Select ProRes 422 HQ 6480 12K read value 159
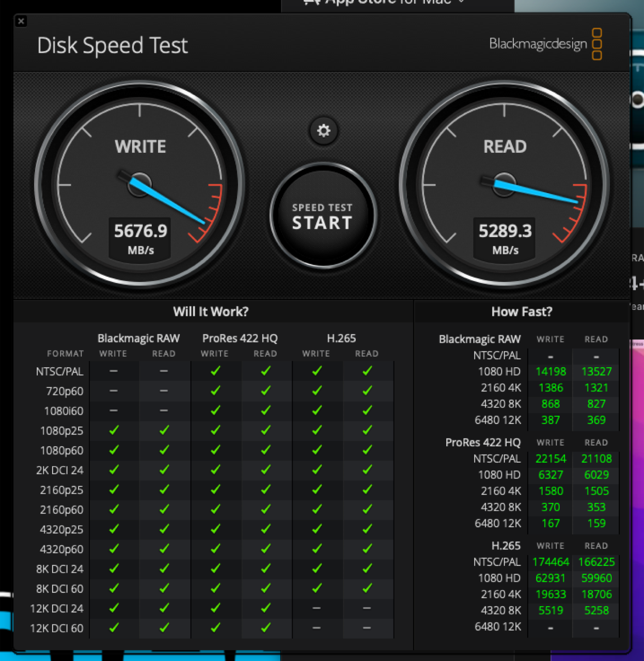This screenshot has height=661, width=644. (x=596, y=523)
